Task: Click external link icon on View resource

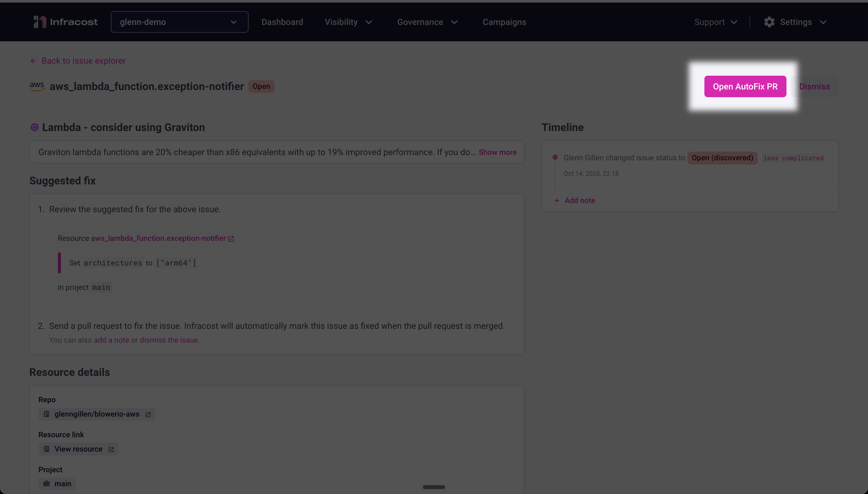Action: pyautogui.click(x=111, y=449)
